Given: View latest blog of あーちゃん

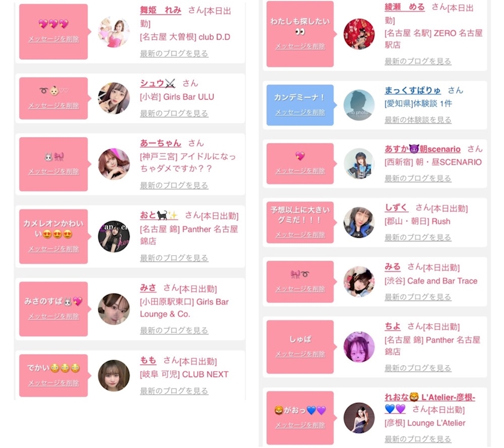Looking at the screenshot, I should pos(174,185).
